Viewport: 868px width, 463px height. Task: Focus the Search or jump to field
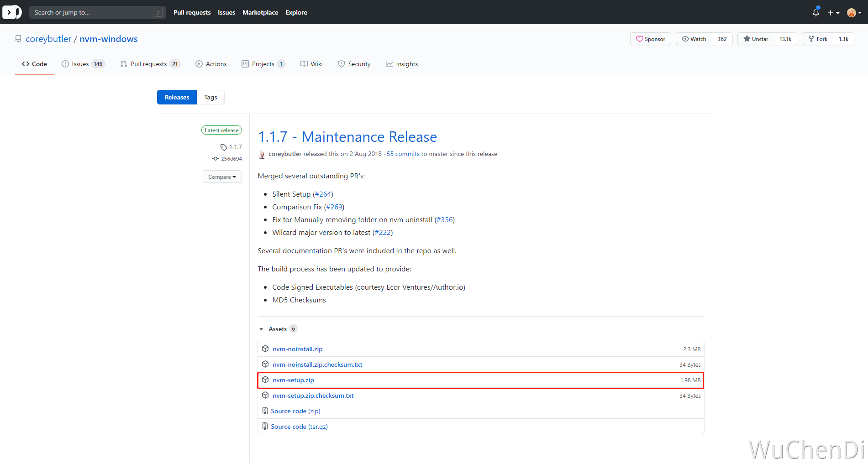tap(97, 12)
